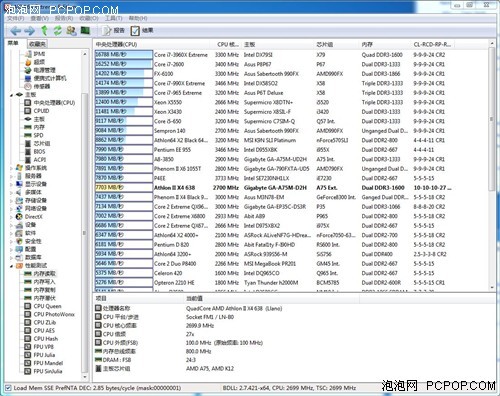The width and height of the screenshot is (500, 396).
Task: Open the 文件(F) menu
Action: (x=16, y=18)
